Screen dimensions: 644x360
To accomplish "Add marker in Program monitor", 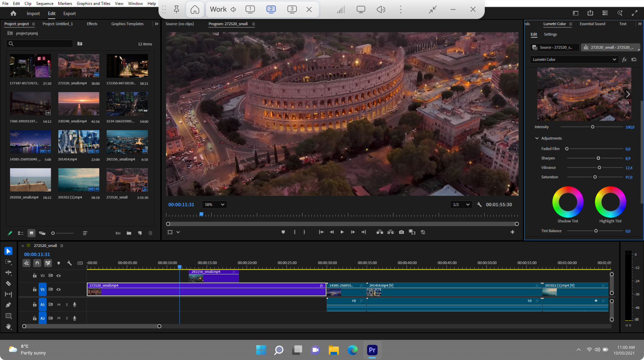I will click(x=283, y=232).
